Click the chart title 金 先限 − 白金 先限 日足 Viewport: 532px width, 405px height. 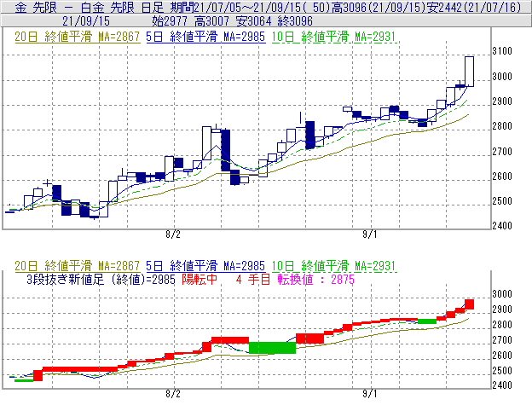(90, 7)
